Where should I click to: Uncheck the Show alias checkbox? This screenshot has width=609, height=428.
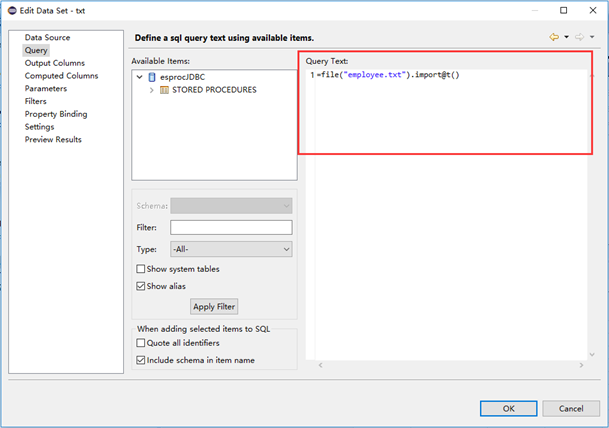(x=141, y=286)
